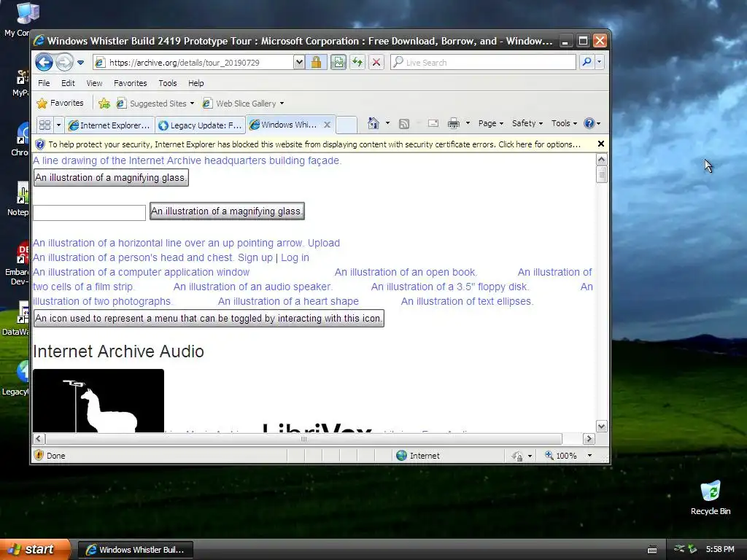Click into the Live Search box
This screenshot has width=747, height=560.
(483, 63)
